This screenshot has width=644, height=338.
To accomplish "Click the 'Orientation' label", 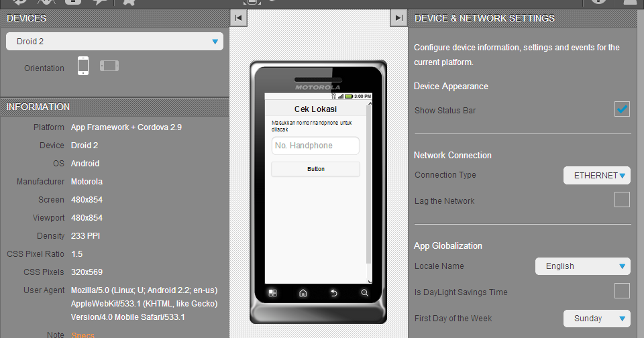I will click(x=44, y=68).
